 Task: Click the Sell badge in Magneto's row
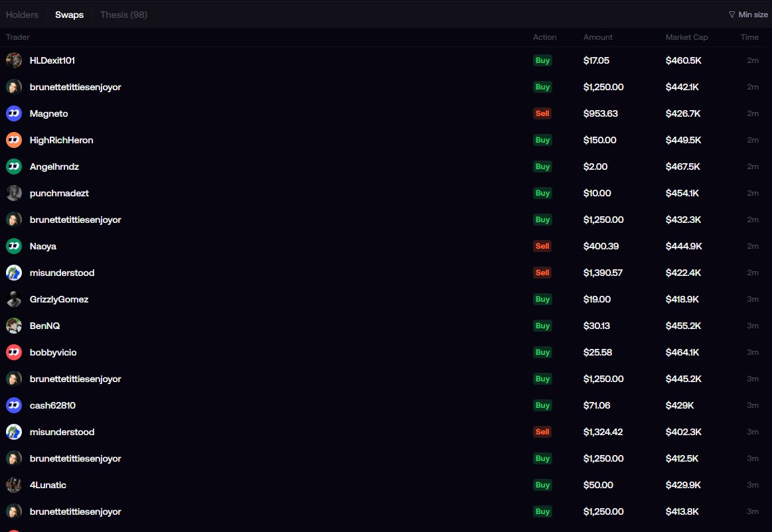[x=542, y=113]
